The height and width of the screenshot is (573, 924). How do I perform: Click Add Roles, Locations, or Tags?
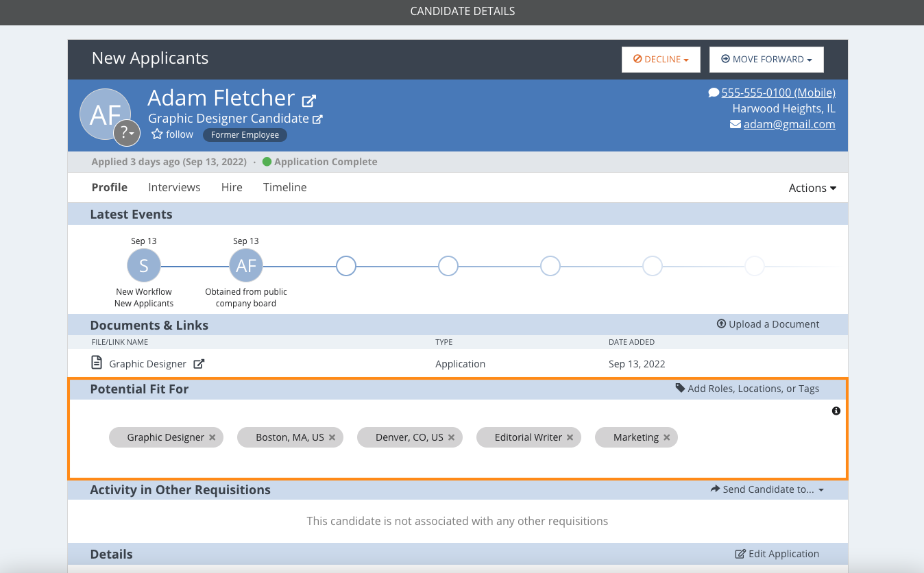tap(747, 389)
